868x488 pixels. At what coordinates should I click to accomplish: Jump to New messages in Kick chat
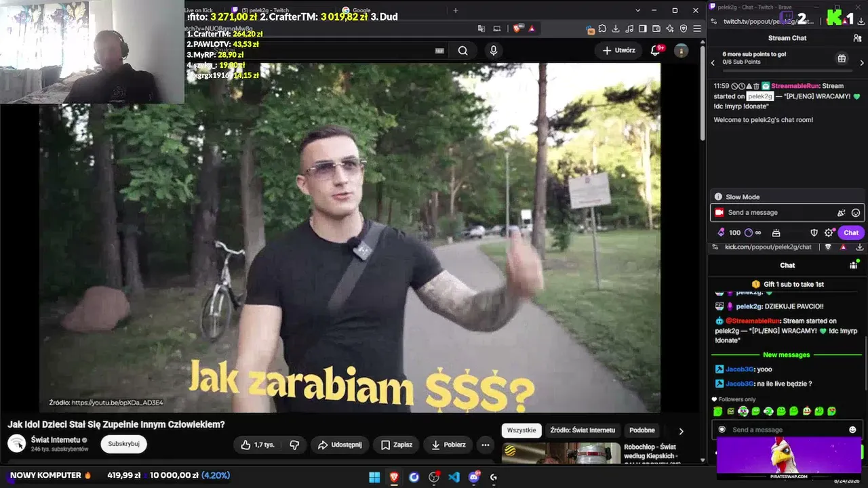pos(786,355)
